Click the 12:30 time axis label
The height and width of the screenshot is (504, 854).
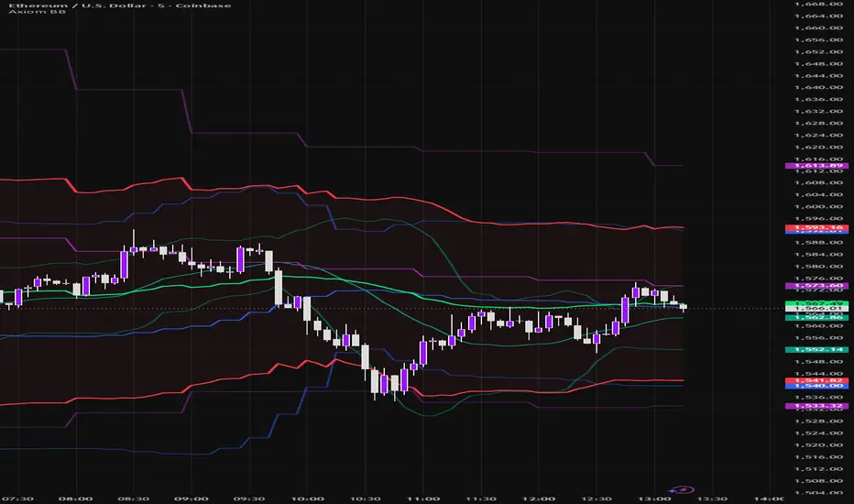[x=597, y=499]
